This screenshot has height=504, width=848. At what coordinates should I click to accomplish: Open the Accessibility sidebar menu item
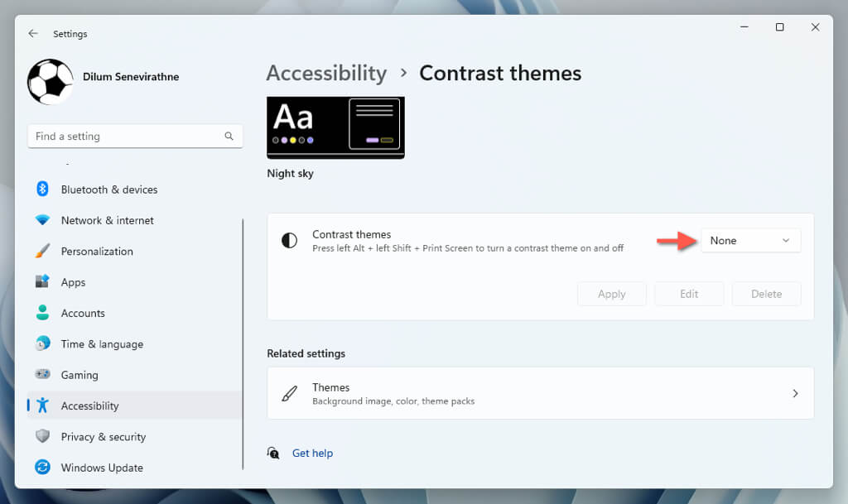pos(89,406)
